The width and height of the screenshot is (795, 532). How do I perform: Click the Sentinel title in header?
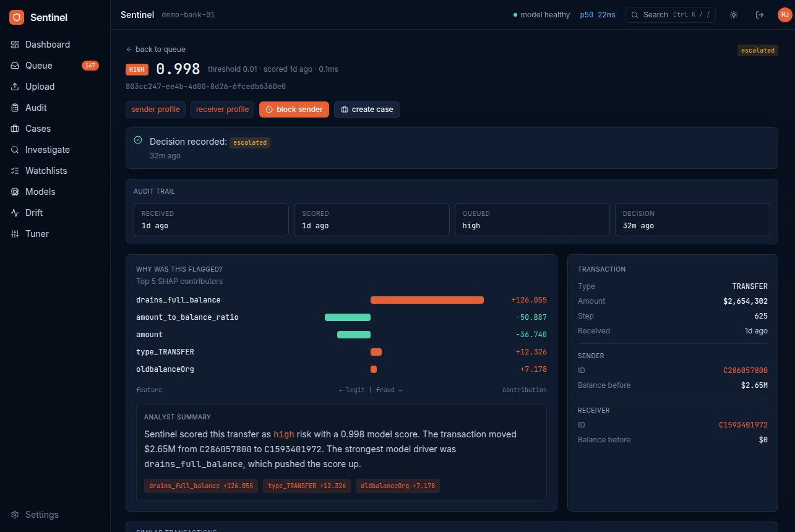click(x=137, y=15)
